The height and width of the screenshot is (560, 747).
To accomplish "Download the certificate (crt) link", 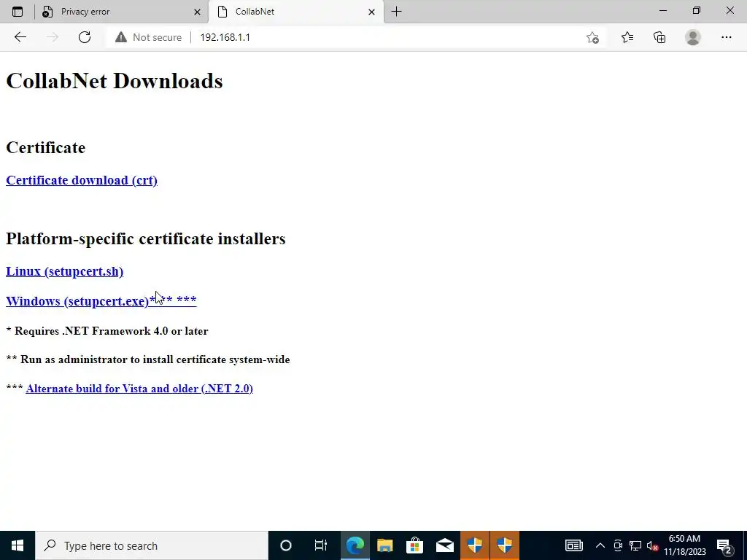I will (82, 180).
